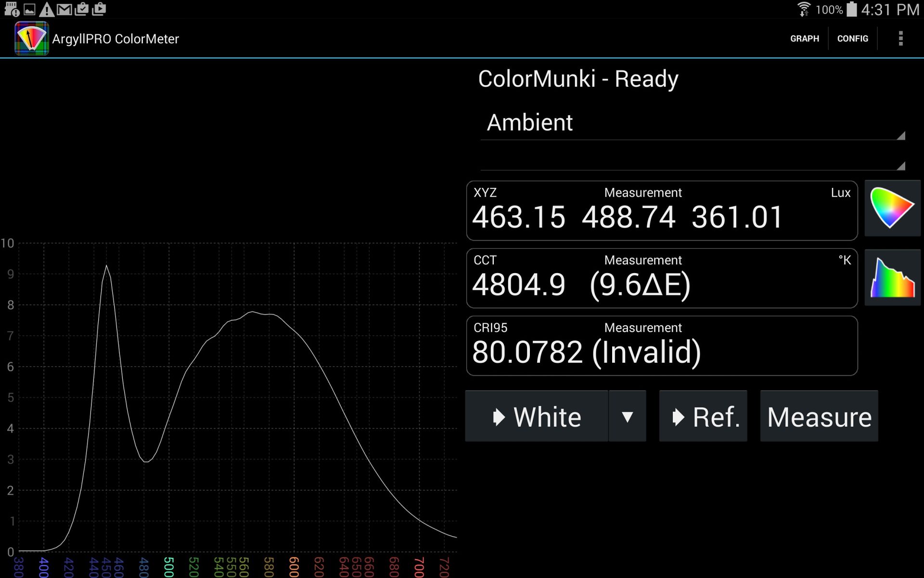Tap the 700 wavelength axis label
This screenshot has height=578, width=924.
point(419,567)
